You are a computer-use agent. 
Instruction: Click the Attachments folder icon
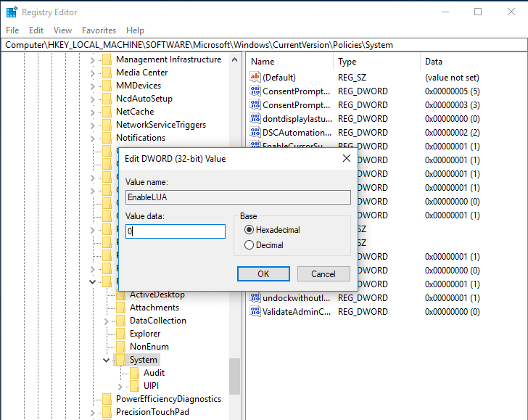coord(120,308)
